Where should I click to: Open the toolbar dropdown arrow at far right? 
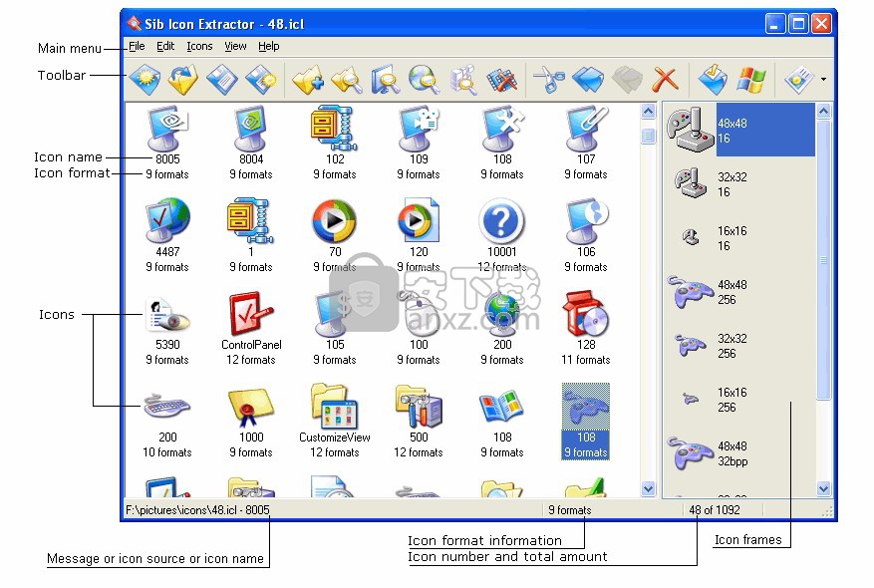(x=823, y=79)
